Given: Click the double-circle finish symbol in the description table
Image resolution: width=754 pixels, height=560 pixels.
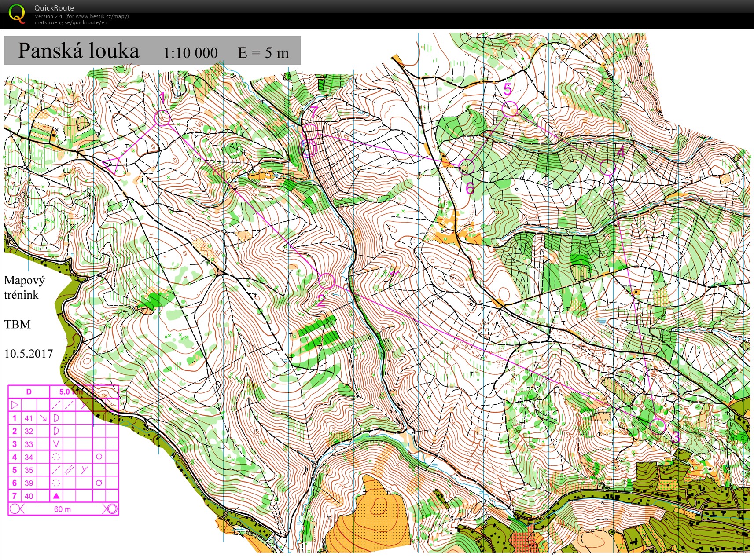Looking at the screenshot, I should [112, 509].
